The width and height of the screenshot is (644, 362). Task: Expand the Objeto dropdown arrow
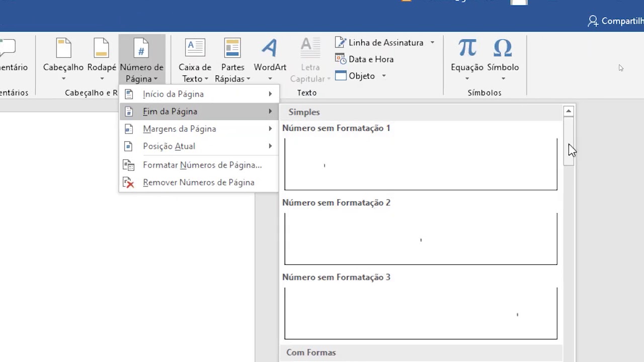pos(383,76)
